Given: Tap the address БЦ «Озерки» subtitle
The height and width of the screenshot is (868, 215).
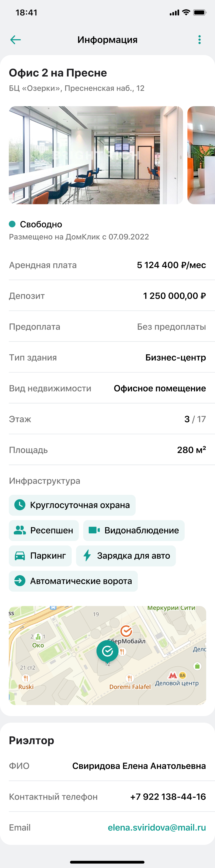Looking at the screenshot, I should click(77, 88).
